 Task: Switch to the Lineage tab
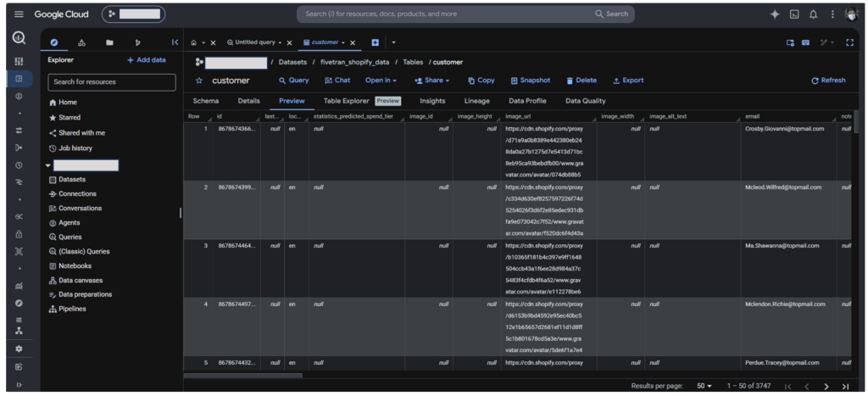pyautogui.click(x=476, y=101)
